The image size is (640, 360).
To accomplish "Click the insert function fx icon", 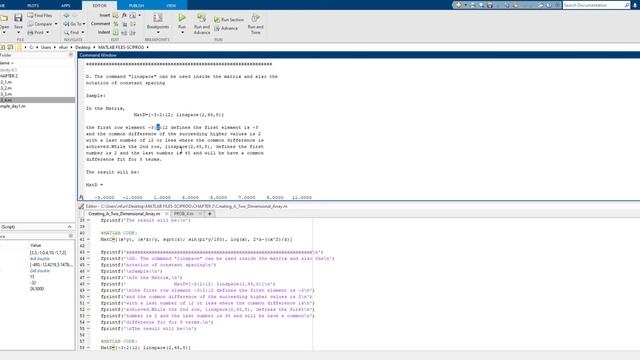I will point(124,16).
